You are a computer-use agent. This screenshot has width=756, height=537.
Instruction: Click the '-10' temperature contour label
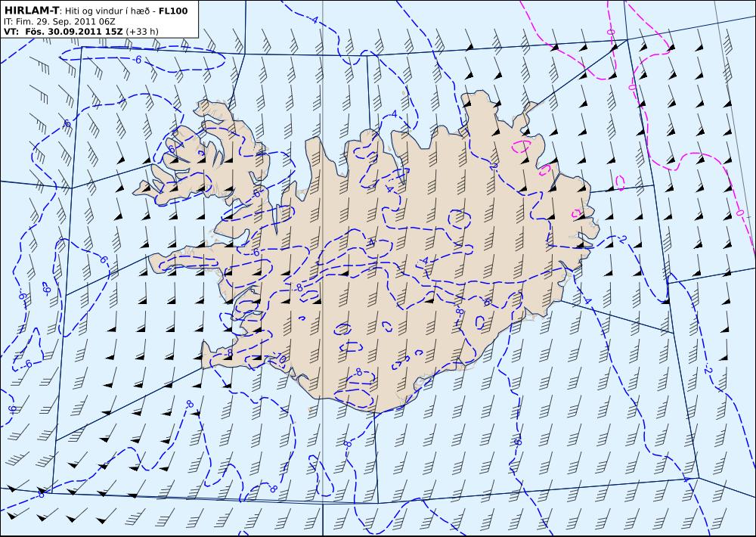(280, 359)
